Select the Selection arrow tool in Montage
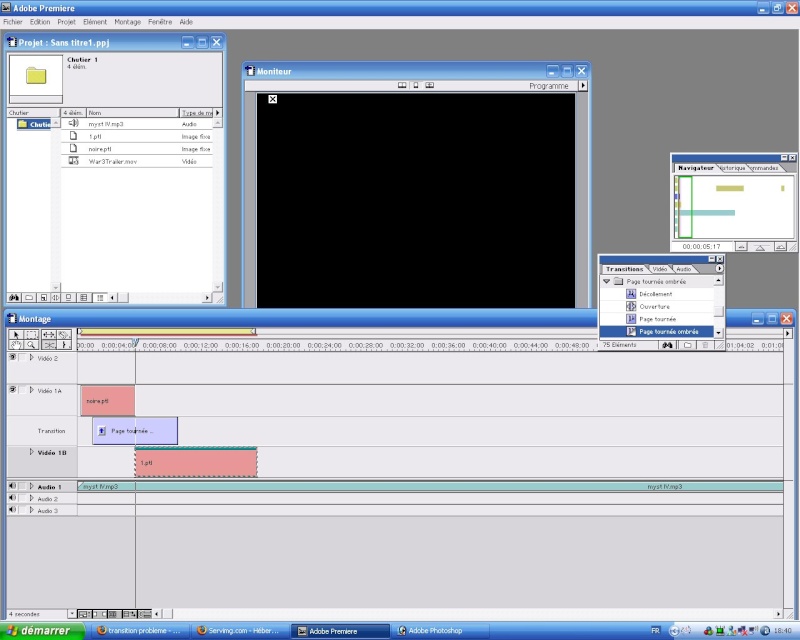The image size is (800, 640). tap(16, 335)
